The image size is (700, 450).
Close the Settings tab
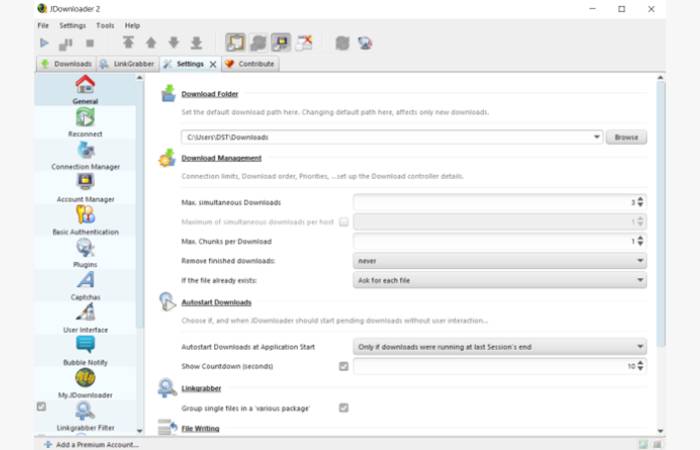point(213,64)
